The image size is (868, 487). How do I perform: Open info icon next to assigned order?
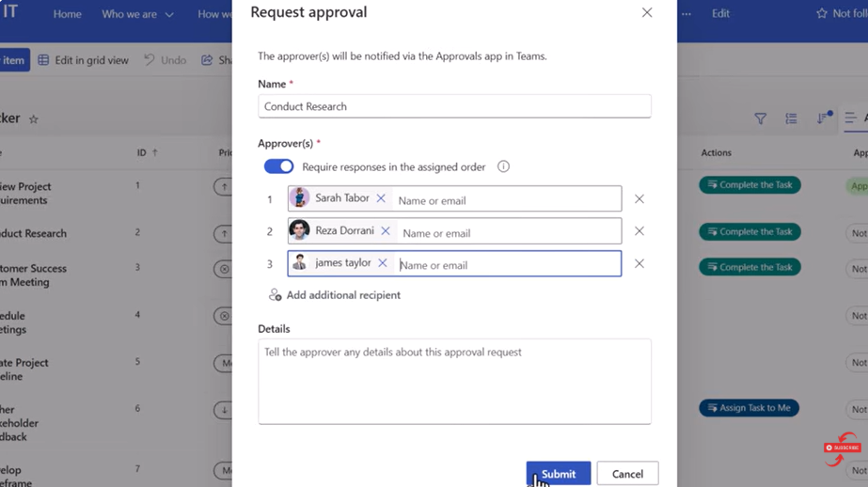coord(503,166)
